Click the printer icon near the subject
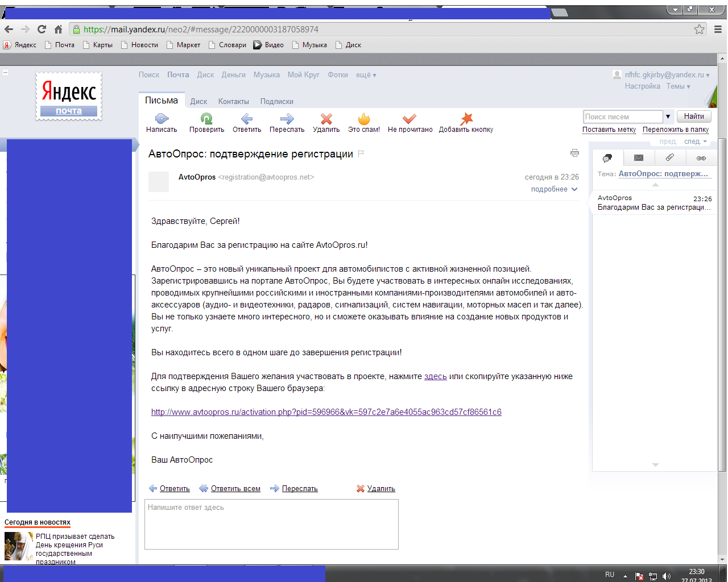 click(575, 153)
